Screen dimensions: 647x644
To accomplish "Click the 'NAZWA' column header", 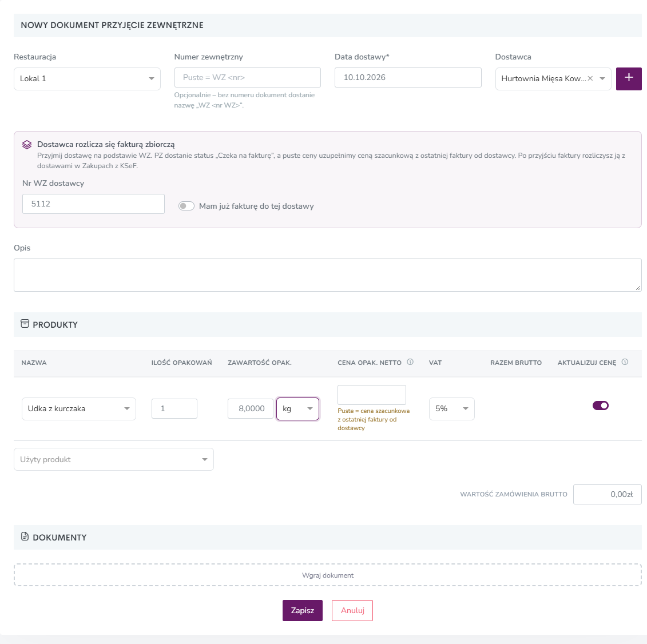I will (34, 363).
